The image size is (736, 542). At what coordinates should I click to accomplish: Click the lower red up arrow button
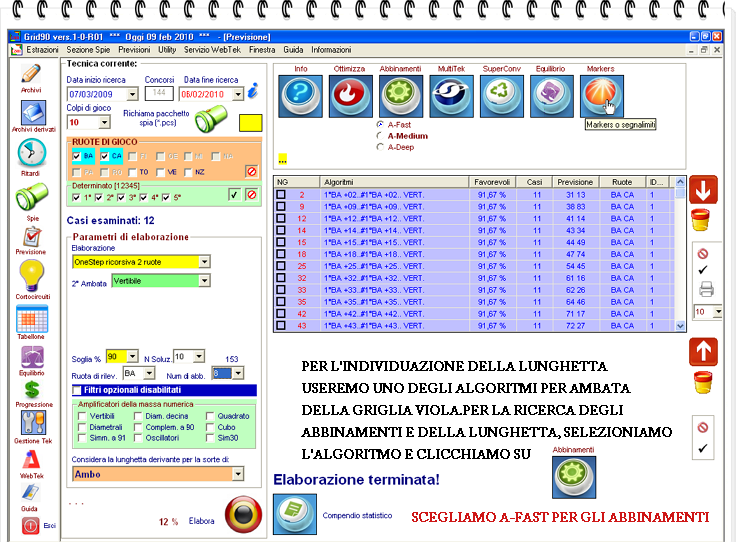(x=703, y=351)
